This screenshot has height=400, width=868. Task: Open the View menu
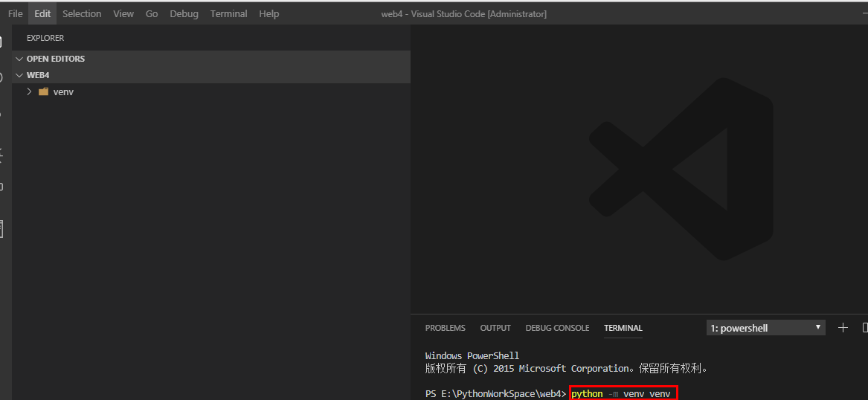click(x=123, y=14)
